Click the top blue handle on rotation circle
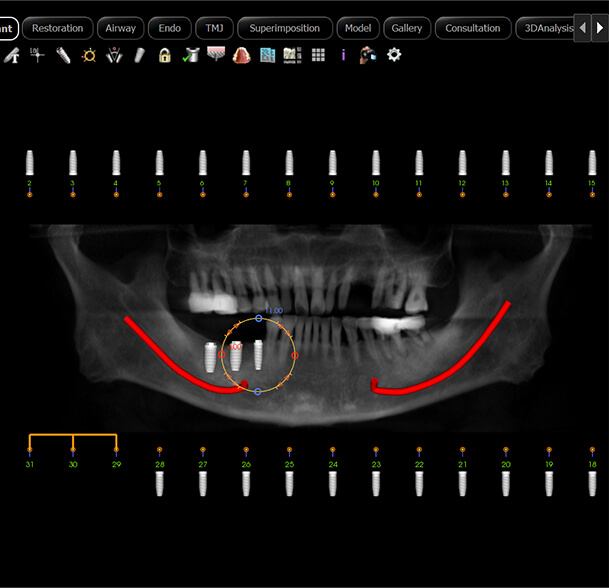Screen dimensions: 609x588 click(259, 319)
